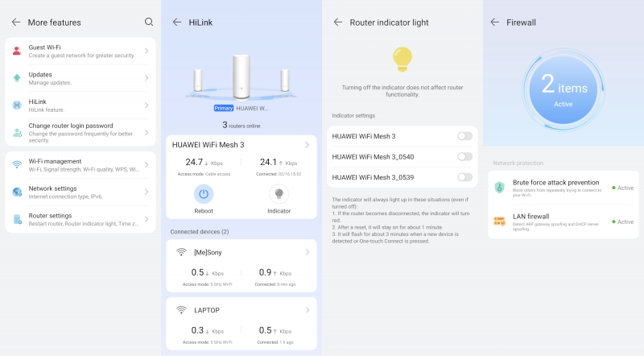
Task: Go back from Firewall screen
Action: pyautogui.click(x=495, y=23)
